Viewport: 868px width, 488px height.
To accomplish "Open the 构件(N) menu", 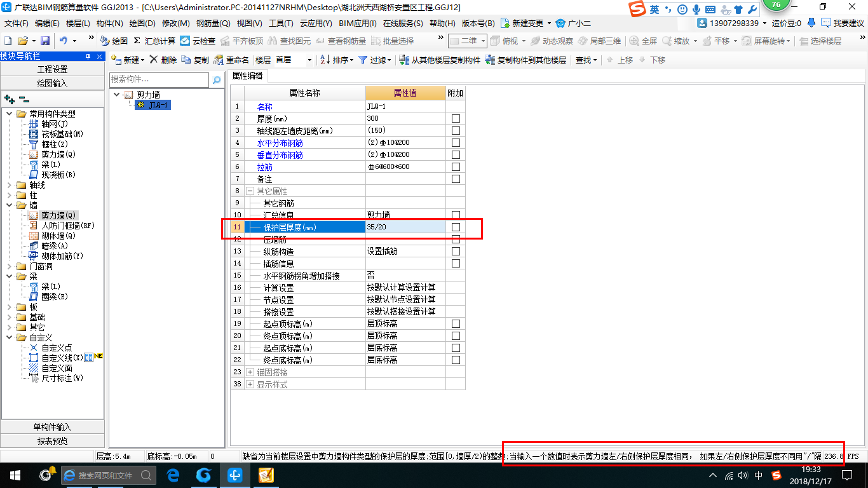I will coord(110,23).
